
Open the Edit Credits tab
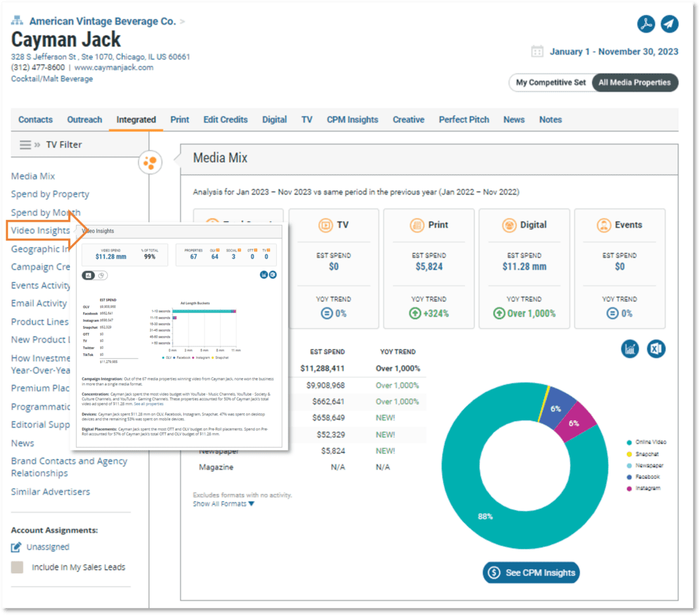click(x=226, y=120)
